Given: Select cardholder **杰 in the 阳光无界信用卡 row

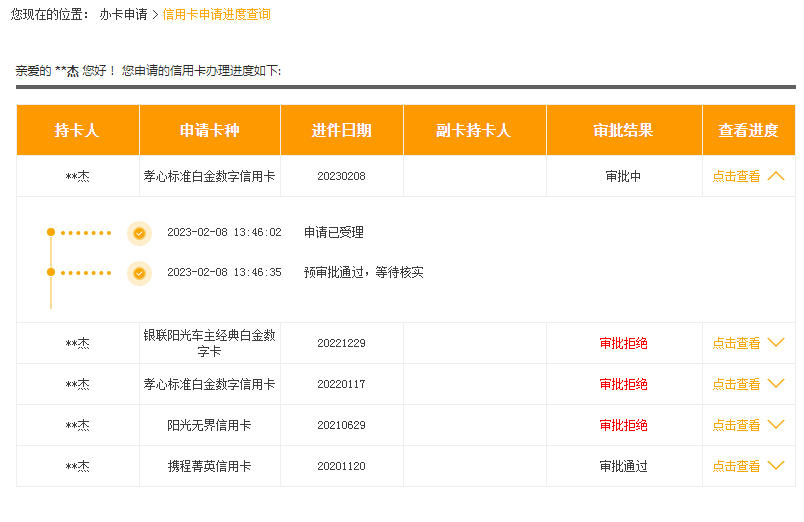Looking at the screenshot, I should pyautogui.click(x=77, y=425).
